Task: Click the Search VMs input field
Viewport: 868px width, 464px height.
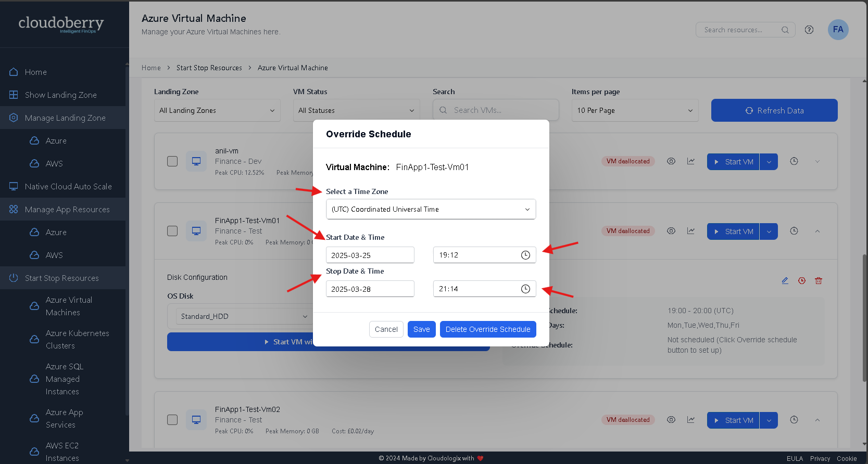Action: (x=496, y=110)
